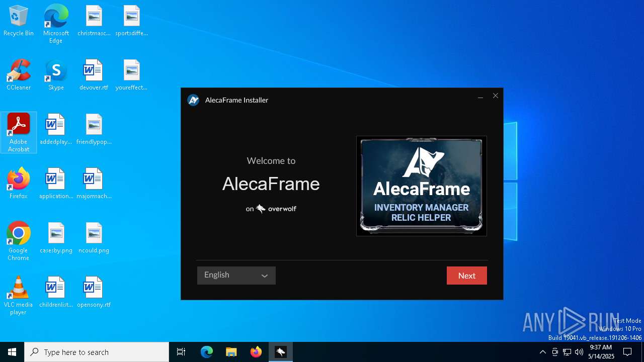Close the AlecaFrame Installer window

pos(496,96)
